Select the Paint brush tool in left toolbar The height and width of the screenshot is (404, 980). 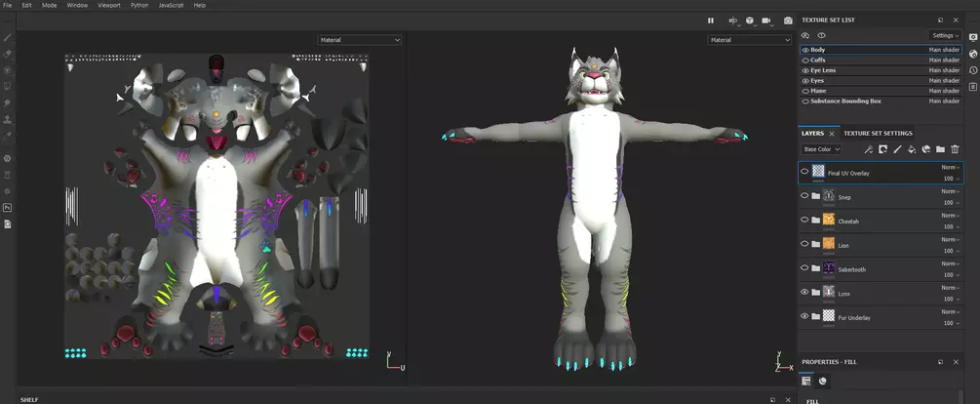[8, 37]
